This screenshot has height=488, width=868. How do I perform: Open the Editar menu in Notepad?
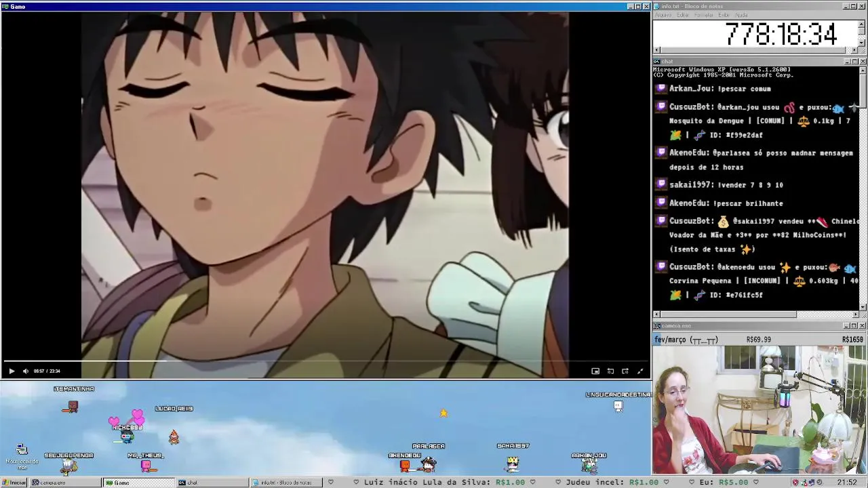click(x=683, y=15)
